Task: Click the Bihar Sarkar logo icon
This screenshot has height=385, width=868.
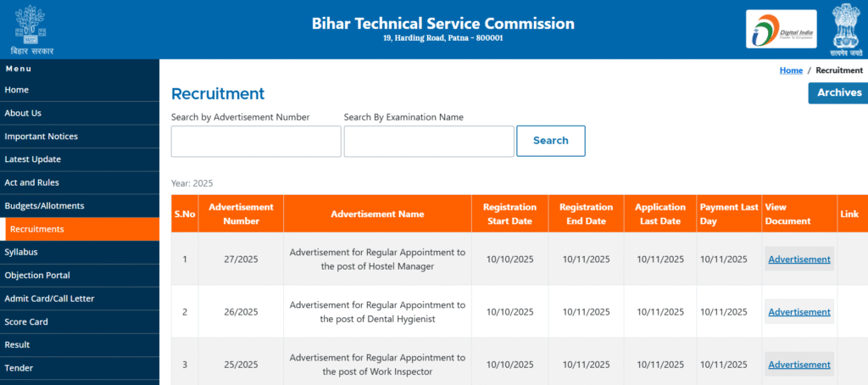Action: click(31, 28)
